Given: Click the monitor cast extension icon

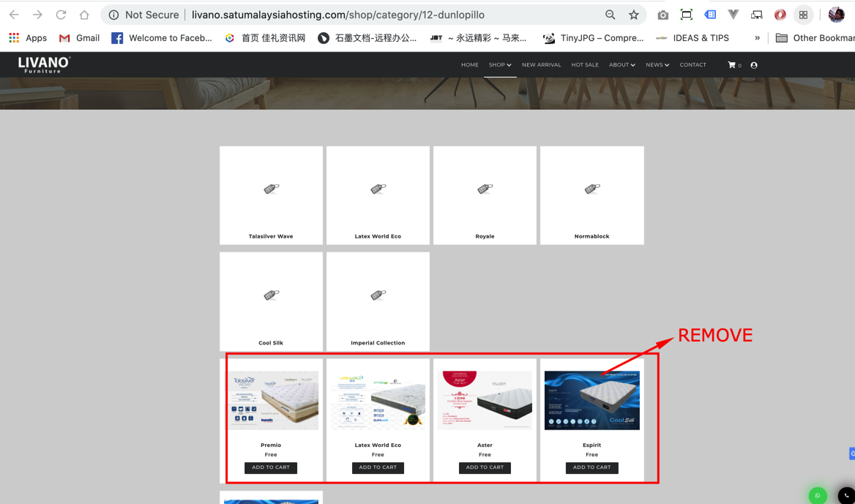Looking at the screenshot, I should pos(757,15).
